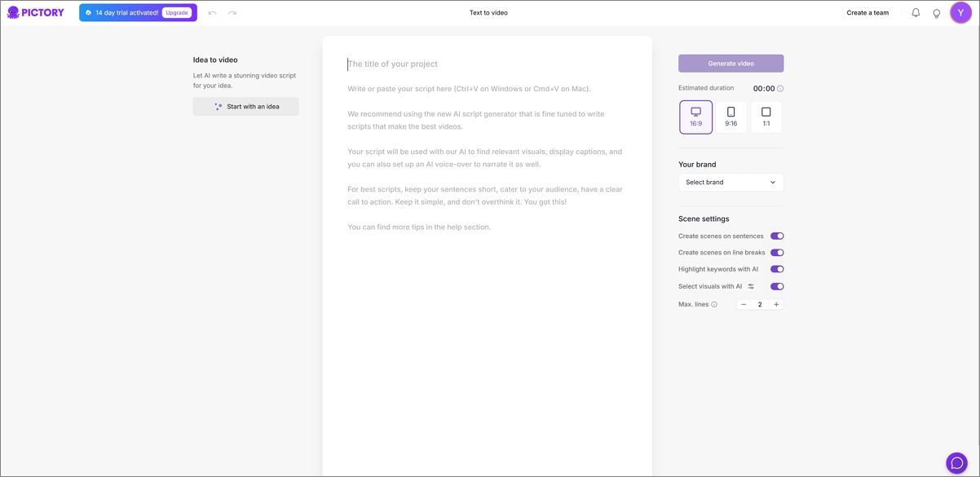
Task: Click the undo arrow icon
Action: (213, 13)
